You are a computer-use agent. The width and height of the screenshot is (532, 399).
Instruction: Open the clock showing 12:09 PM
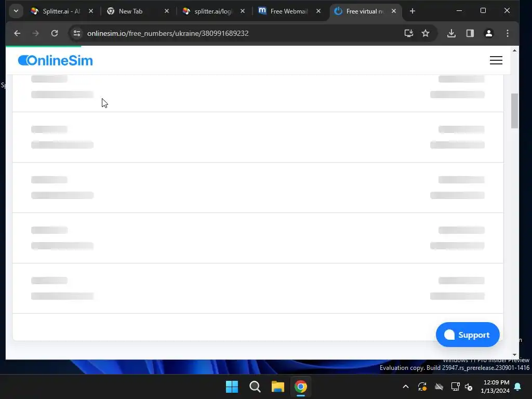[x=495, y=387]
